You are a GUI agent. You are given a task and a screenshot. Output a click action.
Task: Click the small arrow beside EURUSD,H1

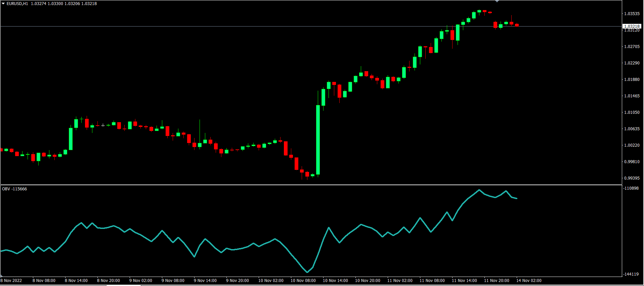pyautogui.click(x=3, y=4)
